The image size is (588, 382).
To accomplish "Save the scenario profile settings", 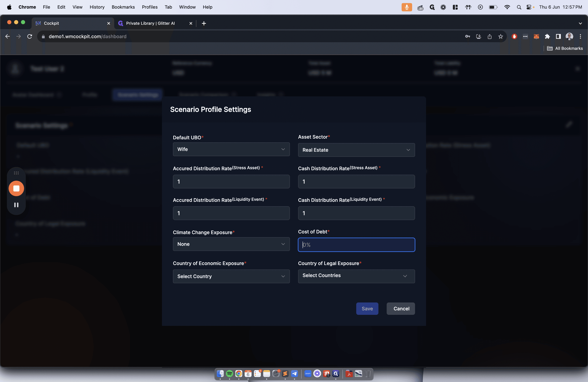I will [x=367, y=309].
